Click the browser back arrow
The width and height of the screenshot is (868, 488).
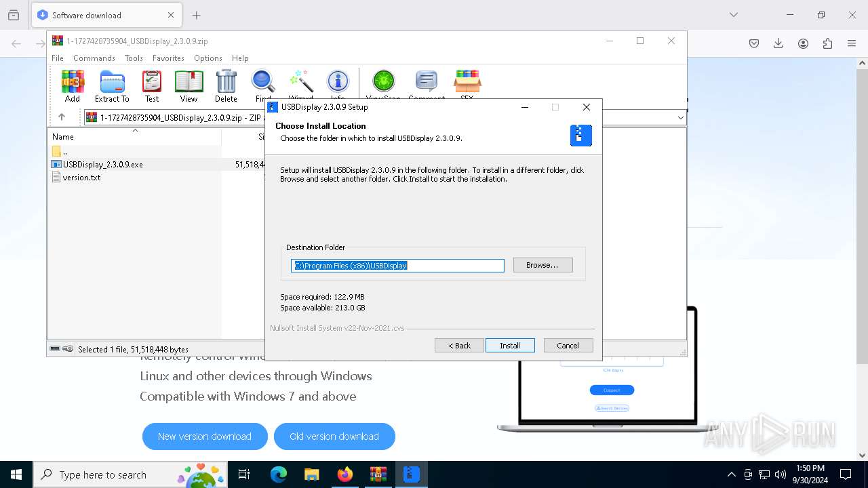16,43
